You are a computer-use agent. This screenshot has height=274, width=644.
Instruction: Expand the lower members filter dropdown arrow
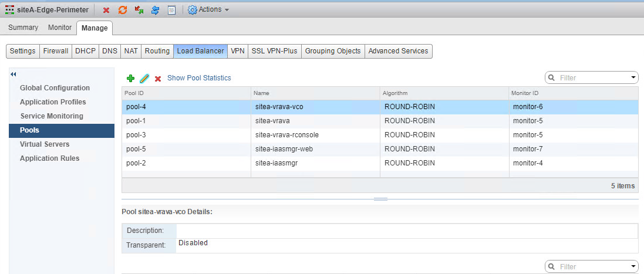tap(633, 266)
